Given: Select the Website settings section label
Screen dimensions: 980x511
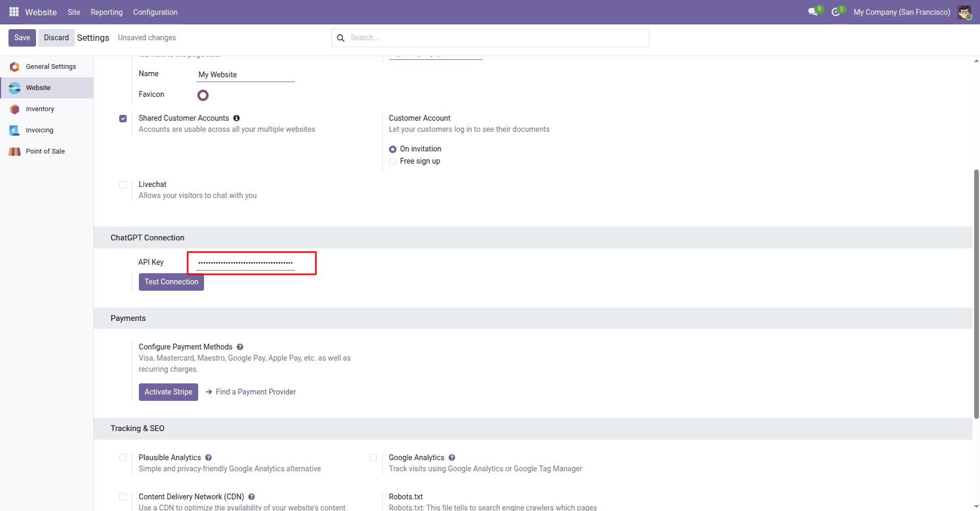Looking at the screenshot, I should (x=38, y=88).
